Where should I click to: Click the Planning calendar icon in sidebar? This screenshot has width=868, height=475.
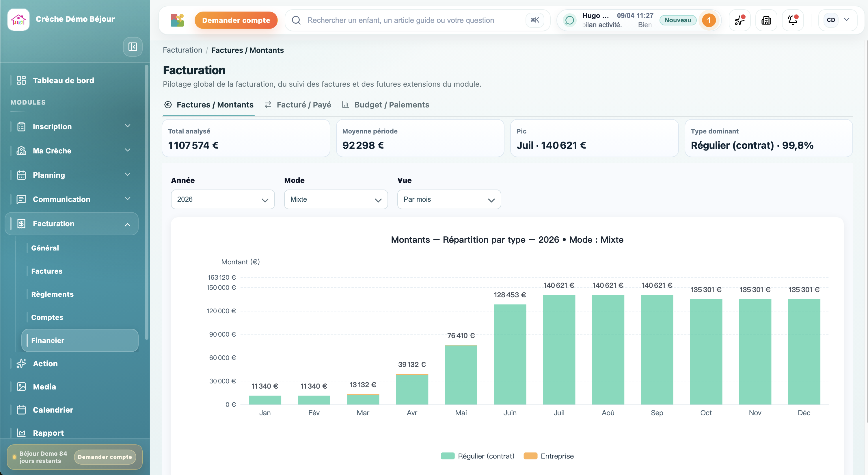click(x=22, y=175)
